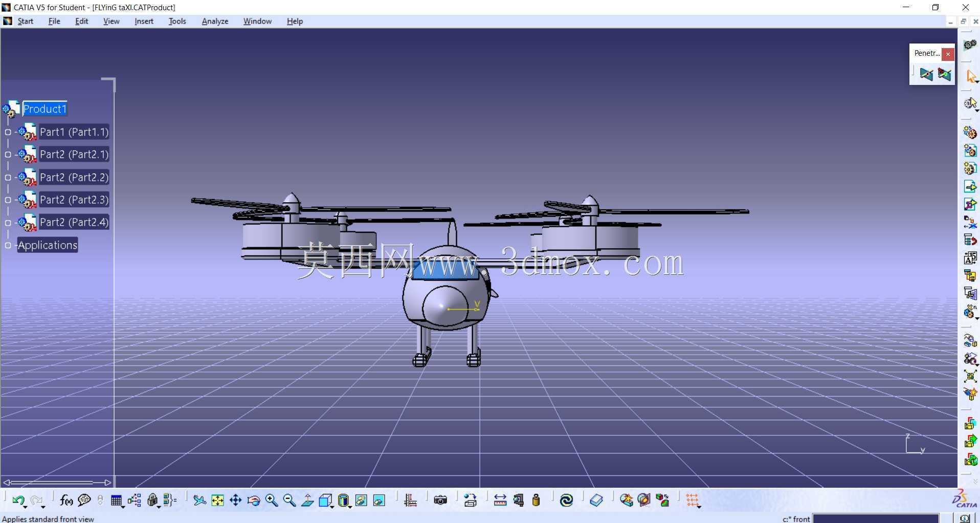980x523 pixels.
Task: Open the Design Table icon
Action: (116, 500)
